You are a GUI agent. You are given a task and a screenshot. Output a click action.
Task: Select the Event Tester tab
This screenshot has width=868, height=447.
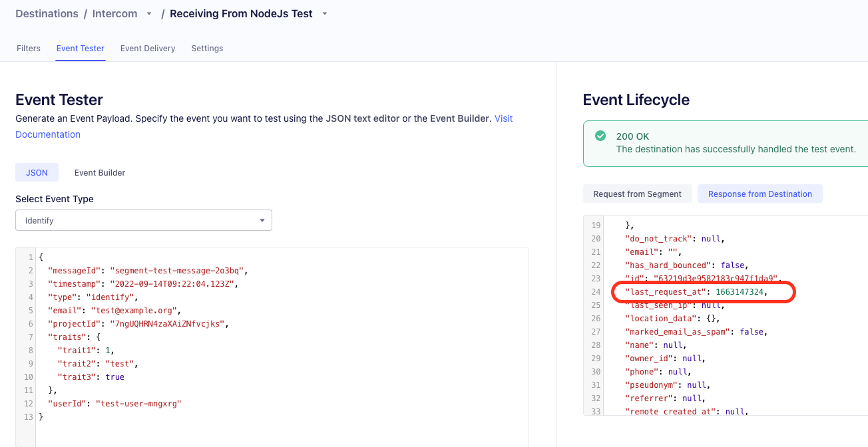[x=80, y=48]
